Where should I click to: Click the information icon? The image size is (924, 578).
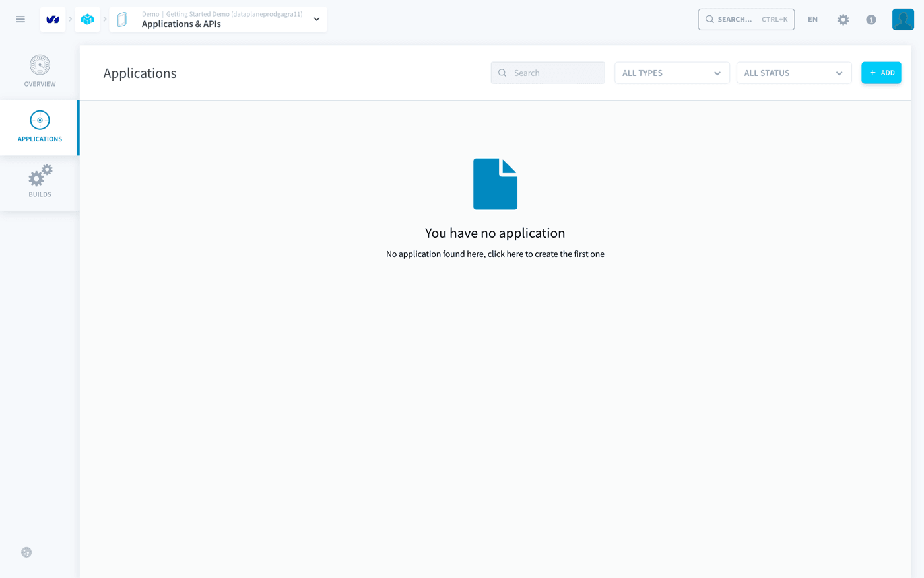tap(871, 20)
